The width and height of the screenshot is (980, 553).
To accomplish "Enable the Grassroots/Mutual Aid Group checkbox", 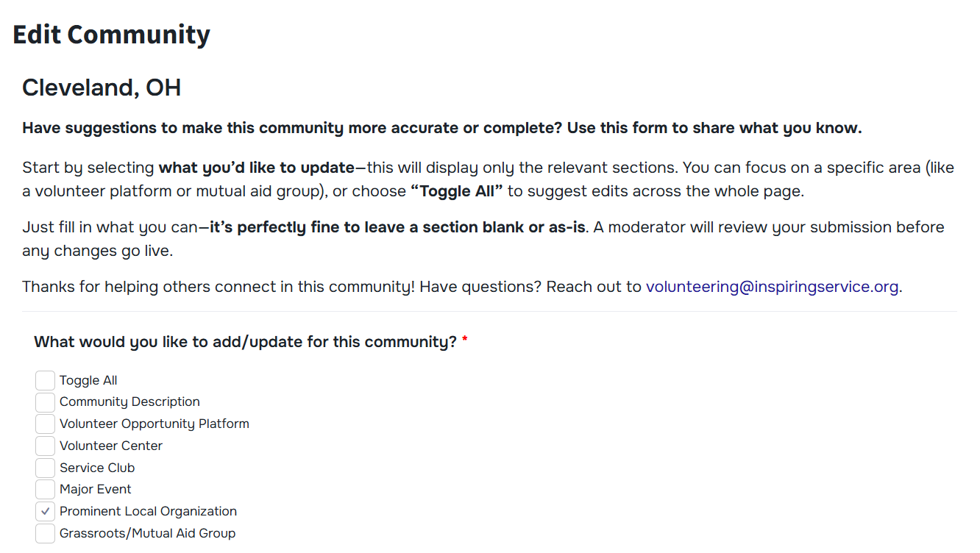I will coord(45,533).
